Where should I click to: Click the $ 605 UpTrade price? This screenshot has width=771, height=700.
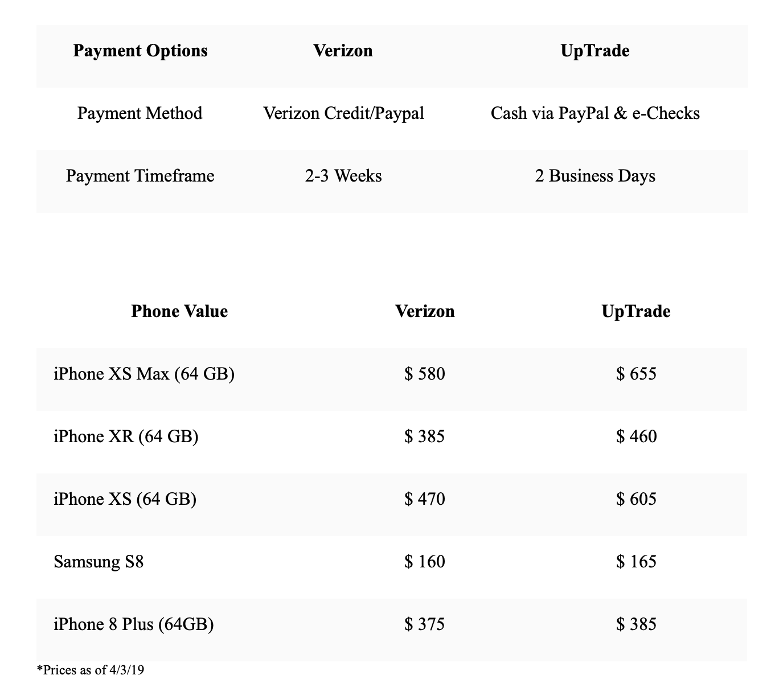(636, 499)
